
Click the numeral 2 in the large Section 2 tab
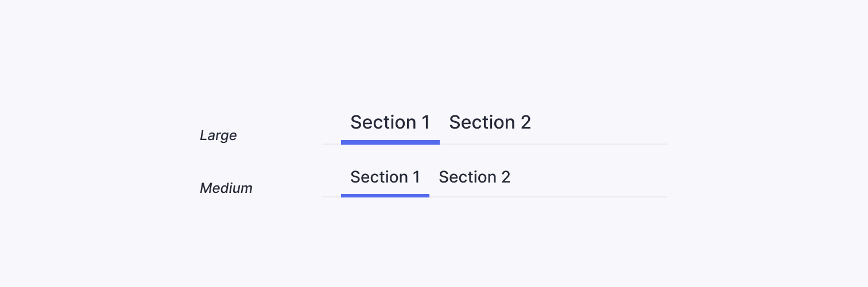tap(526, 122)
